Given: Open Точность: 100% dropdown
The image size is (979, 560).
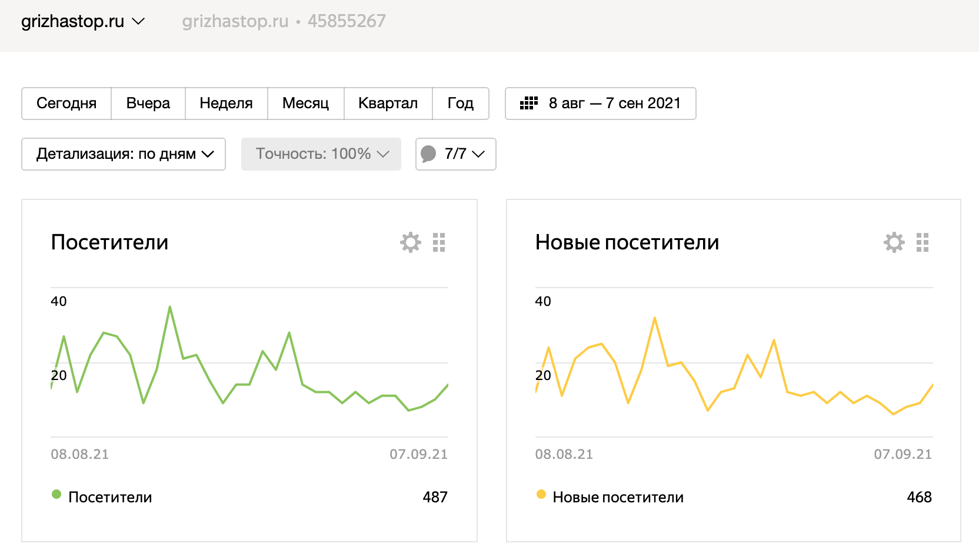Looking at the screenshot, I should 321,154.
